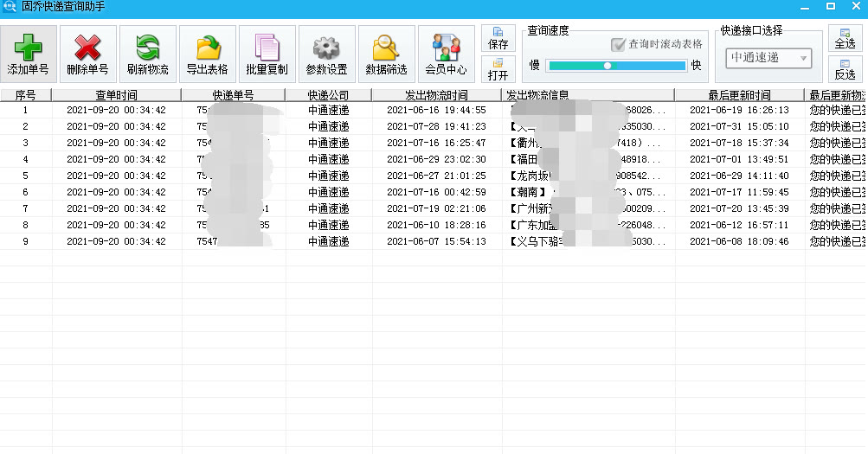Open 参数设置 gear settings
This screenshot has width=868, height=454.
pos(326,54)
